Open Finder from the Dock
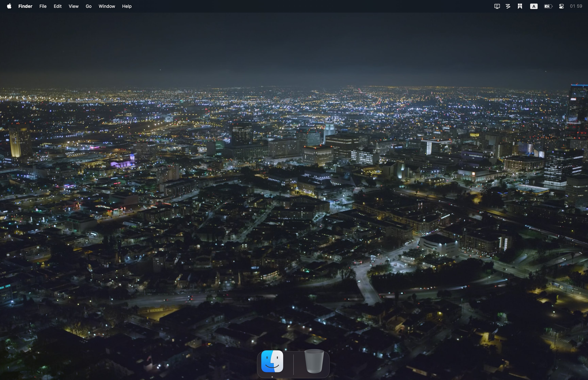This screenshot has width=588, height=380. pos(272,361)
